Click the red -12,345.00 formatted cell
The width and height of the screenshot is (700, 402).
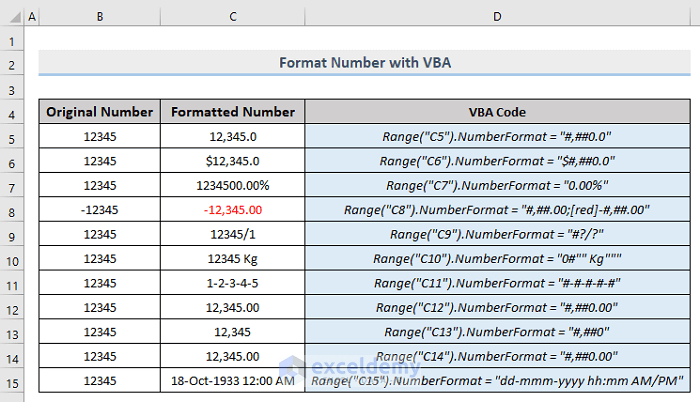(x=232, y=210)
